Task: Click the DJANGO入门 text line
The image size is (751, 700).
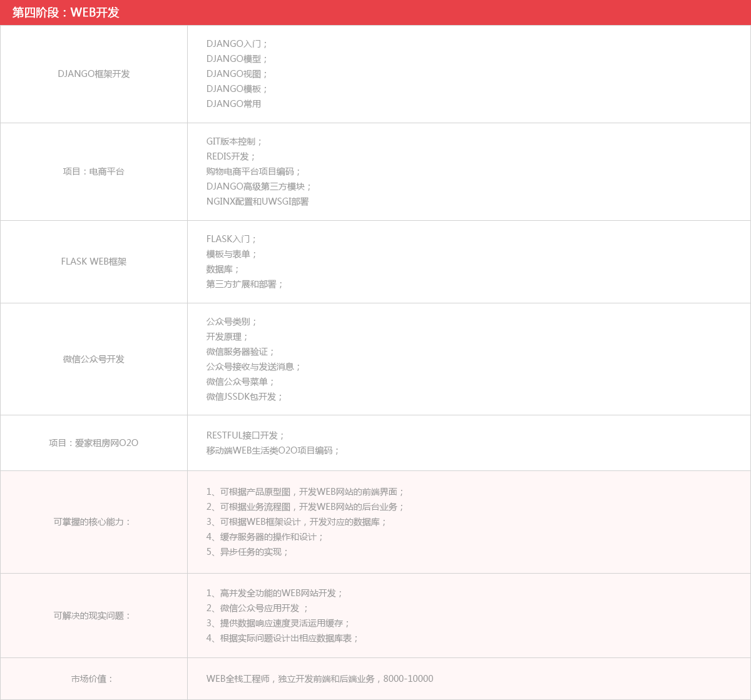Action: tap(237, 44)
